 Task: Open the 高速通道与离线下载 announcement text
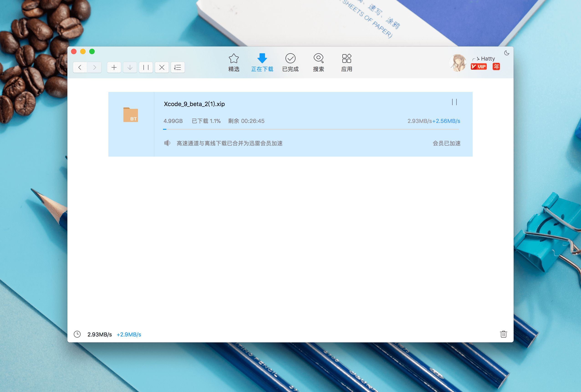[229, 143]
